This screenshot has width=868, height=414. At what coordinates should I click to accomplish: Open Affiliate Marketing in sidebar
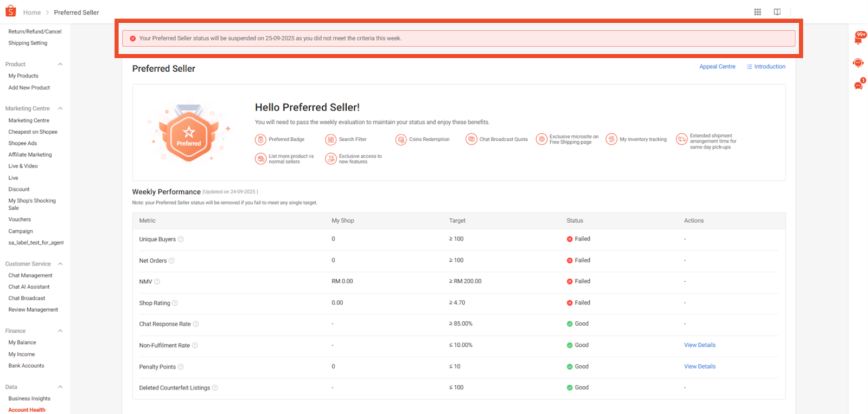click(x=30, y=154)
